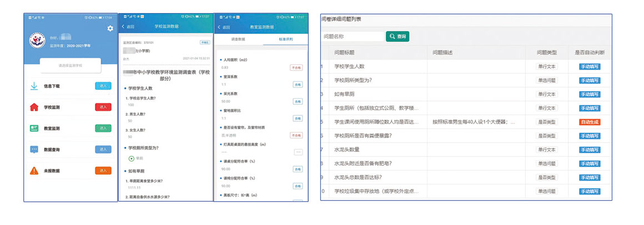This screenshot has width=644, height=225.
Task: Click the orange warning 未报数据 icon
Action: pyautogui.click(x=34, y=171)
